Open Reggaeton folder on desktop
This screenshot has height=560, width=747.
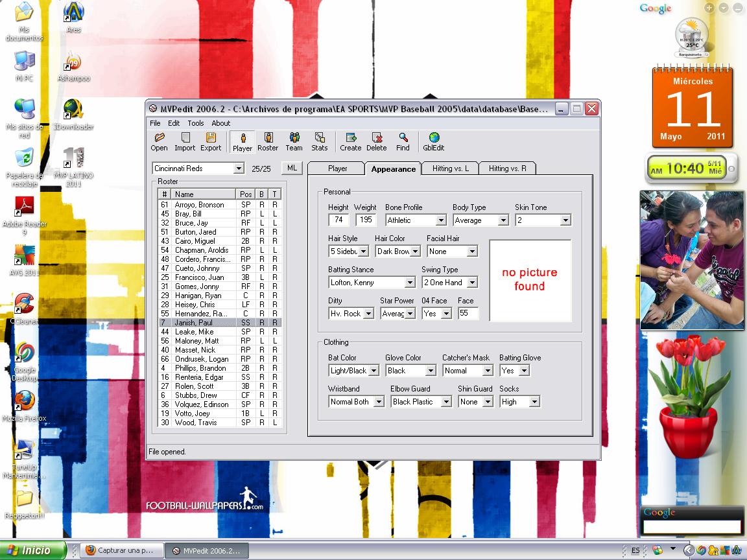point(24,505)
